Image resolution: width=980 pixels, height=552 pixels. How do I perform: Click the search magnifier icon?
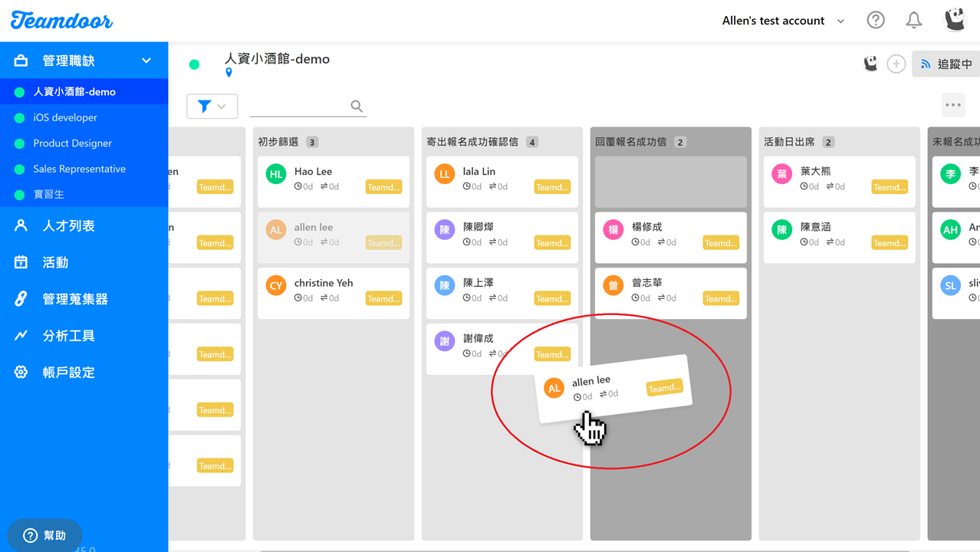point(357,107)
